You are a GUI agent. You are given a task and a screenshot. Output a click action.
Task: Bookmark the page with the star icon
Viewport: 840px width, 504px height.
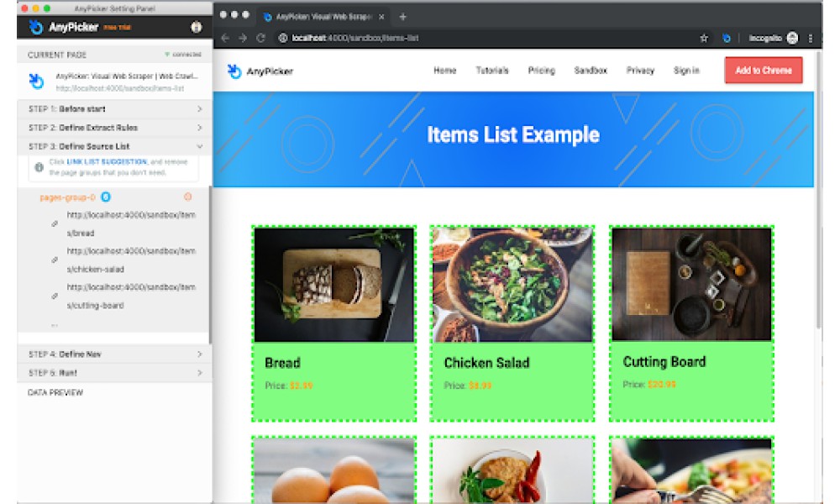(x=704, y=38)
